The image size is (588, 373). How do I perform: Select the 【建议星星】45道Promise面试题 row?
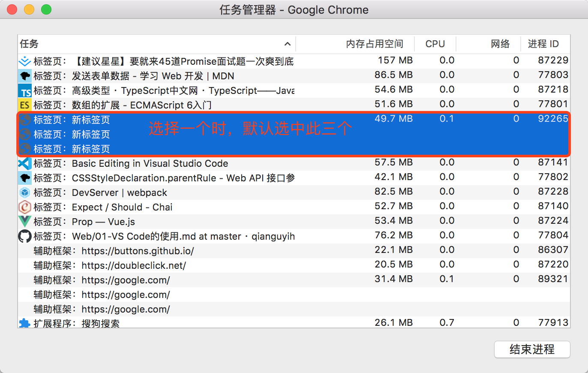(x=294, y=61)
